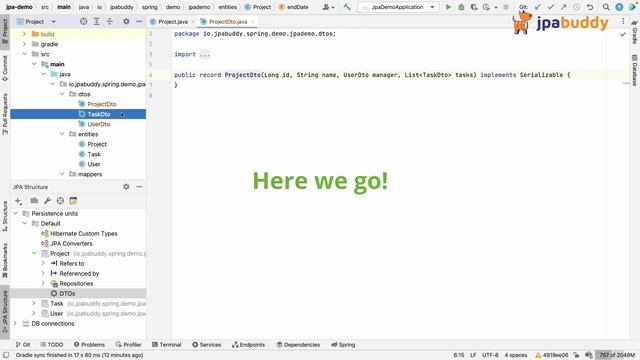
Task: Open the user account icon dropdown
Action: [x=329, y=7]
